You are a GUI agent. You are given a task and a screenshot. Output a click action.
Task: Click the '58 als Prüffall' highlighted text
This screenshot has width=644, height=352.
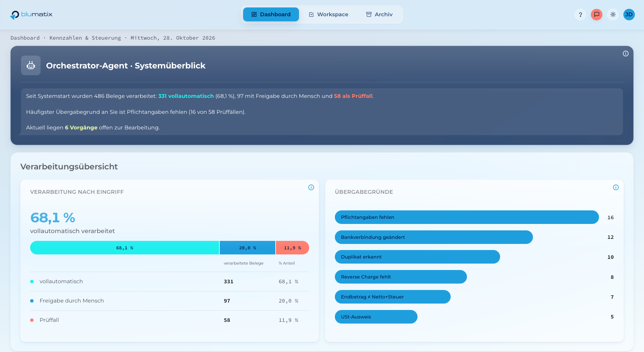click(353, 96)
